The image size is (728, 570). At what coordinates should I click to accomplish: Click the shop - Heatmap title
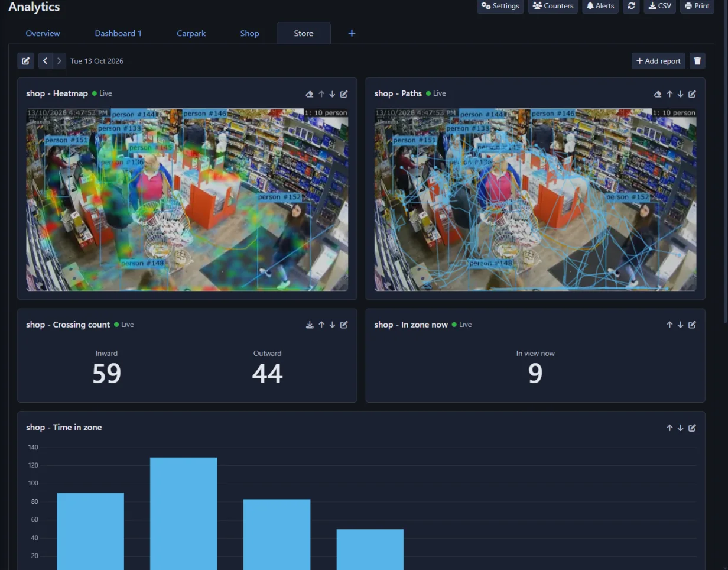tap(57, 93)
